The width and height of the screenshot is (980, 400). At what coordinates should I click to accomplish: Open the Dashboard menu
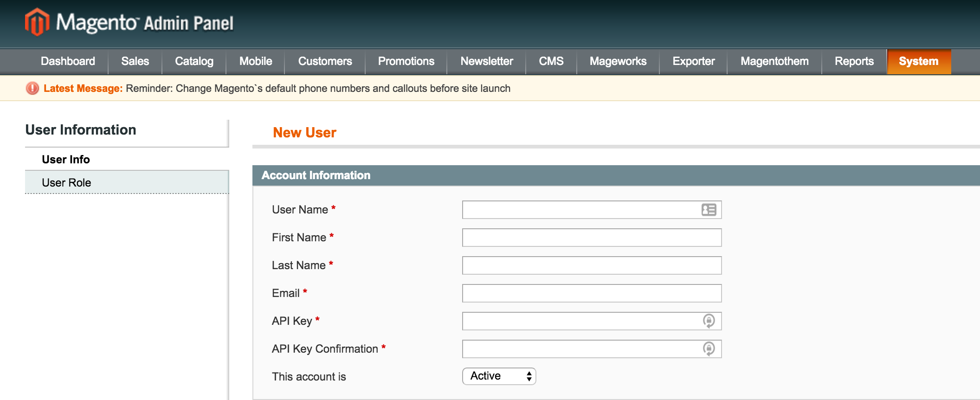point(68,61)
